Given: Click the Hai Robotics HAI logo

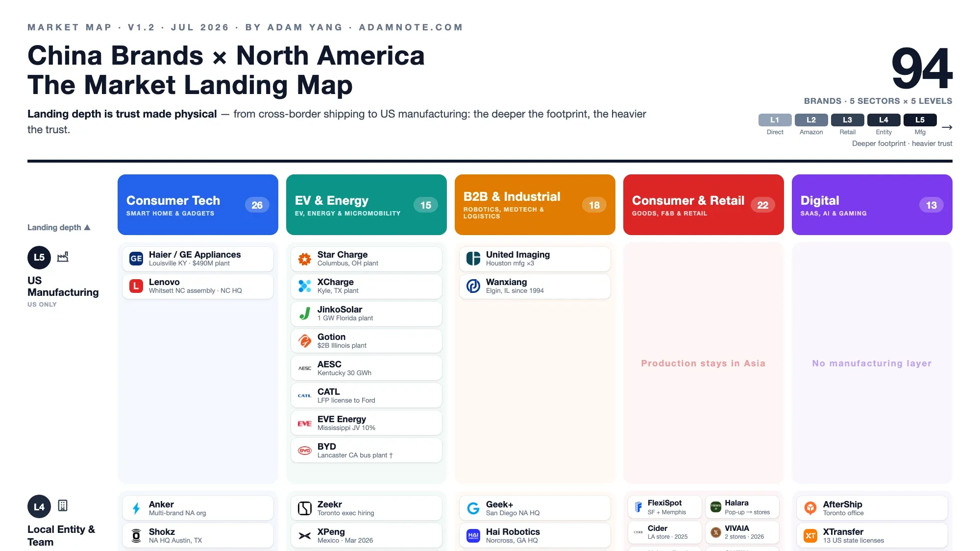Looking at the screenshot, I should (473, 536).
